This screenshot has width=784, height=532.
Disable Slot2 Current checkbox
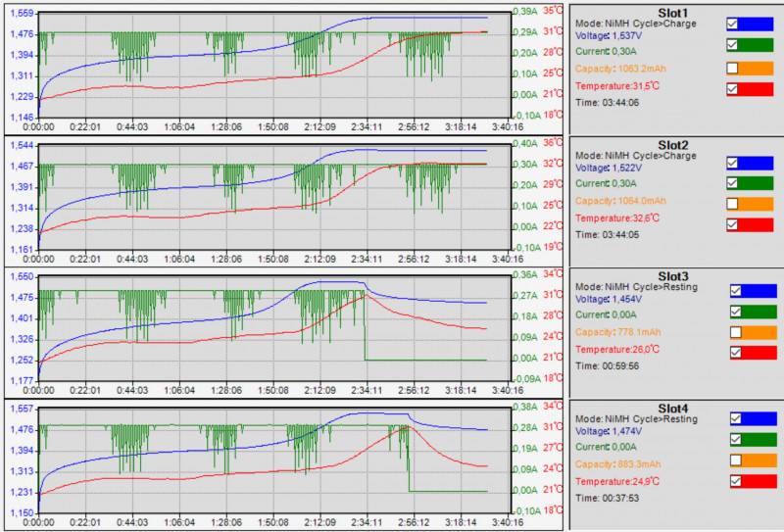[x=732, y=180]
